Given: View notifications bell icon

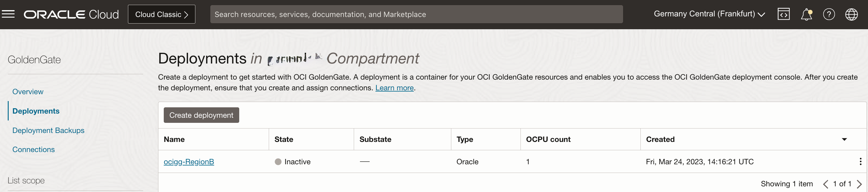Looking at the screenshot, I should coord(806,15).
